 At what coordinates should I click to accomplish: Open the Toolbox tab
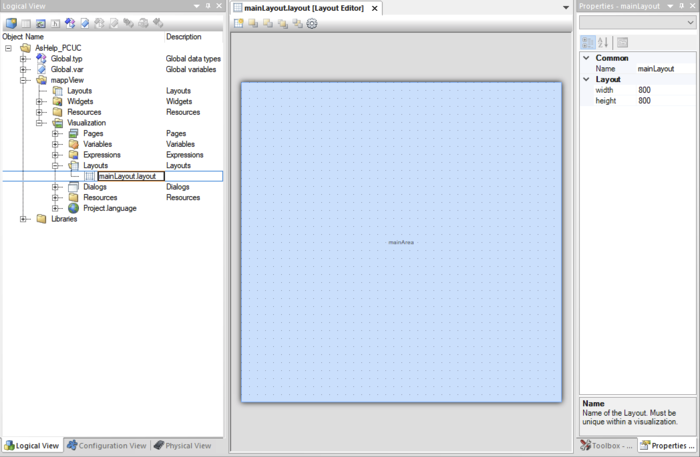606,445
